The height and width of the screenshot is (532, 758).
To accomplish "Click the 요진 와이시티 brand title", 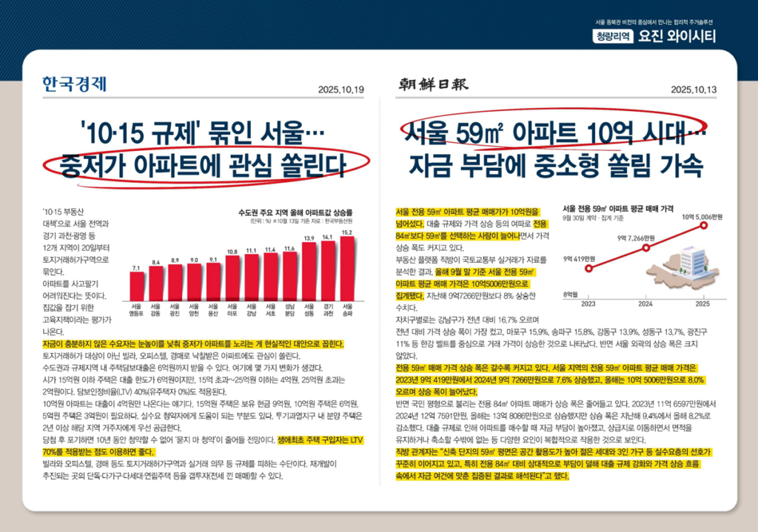I will tap(677, 37).
